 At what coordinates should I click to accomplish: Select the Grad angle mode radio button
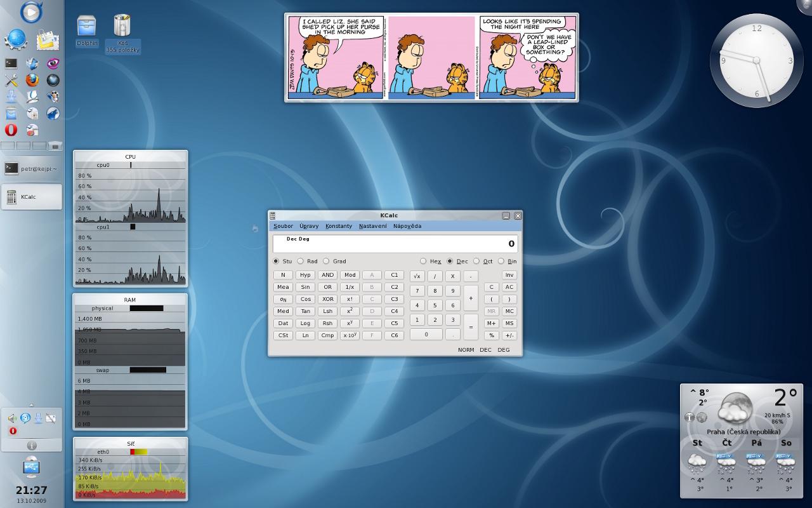point(326,261)
